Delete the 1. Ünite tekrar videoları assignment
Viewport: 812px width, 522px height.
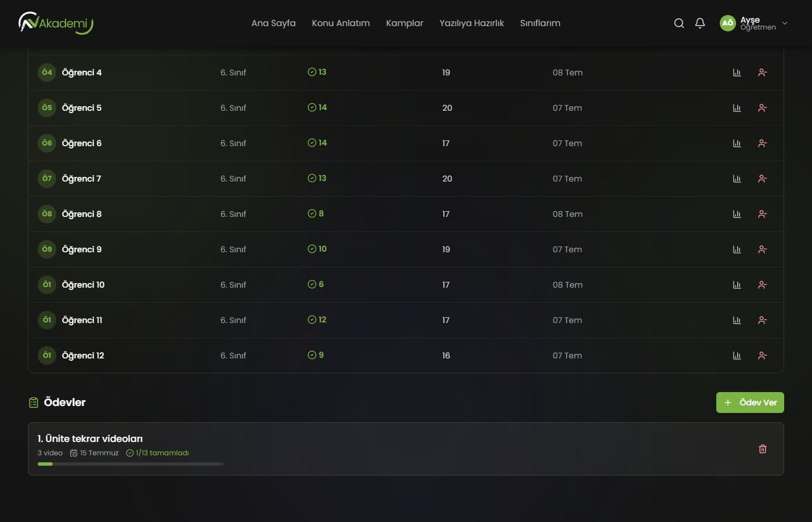pyautogui.click(x=763, y=449)
